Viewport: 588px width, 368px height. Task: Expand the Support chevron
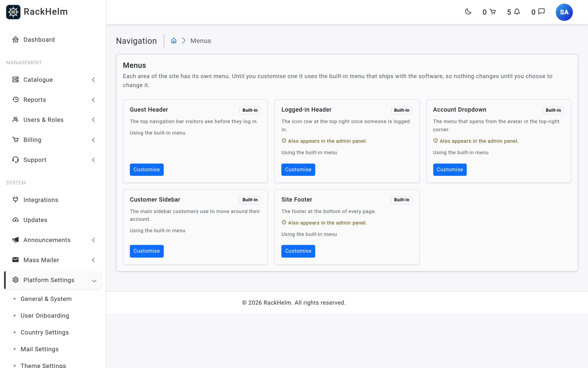pyautogui.click(x=94, y=160)
